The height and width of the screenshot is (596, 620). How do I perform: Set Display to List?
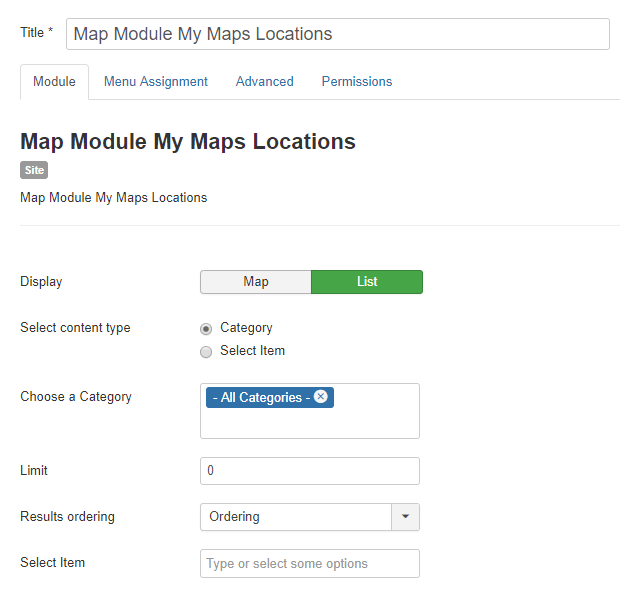tap(367, 282)
